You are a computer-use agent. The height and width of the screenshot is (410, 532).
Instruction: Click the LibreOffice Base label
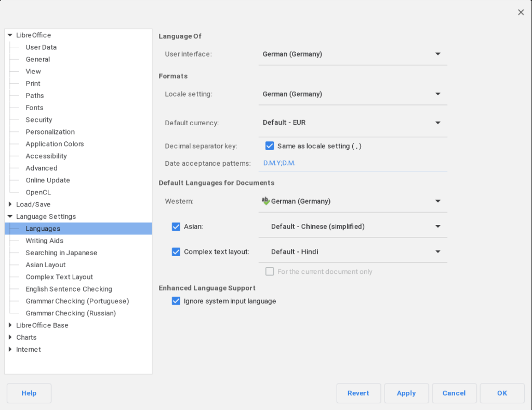pos(42,325)
